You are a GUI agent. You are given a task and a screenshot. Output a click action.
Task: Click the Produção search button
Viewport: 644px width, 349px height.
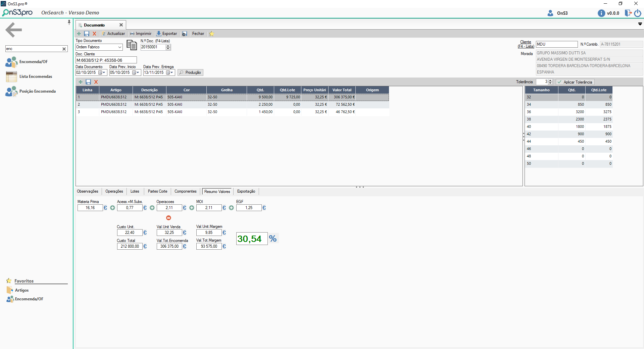point(190,73)
